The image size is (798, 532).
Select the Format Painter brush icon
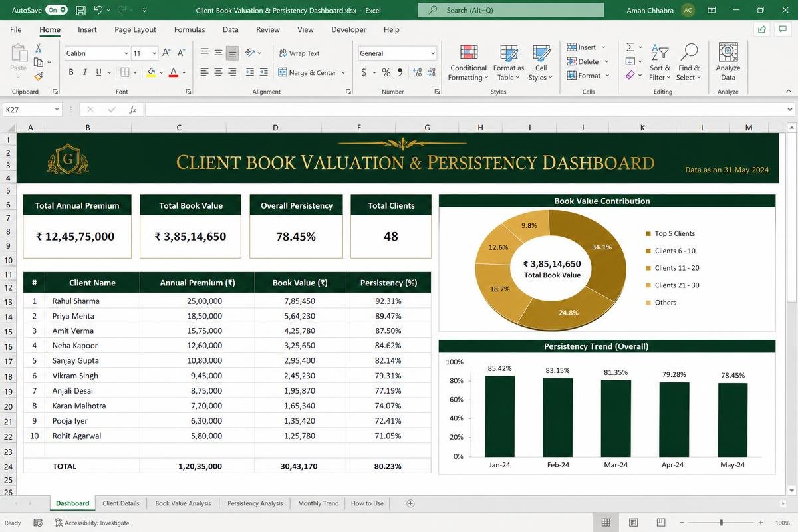tap(39, 77)
